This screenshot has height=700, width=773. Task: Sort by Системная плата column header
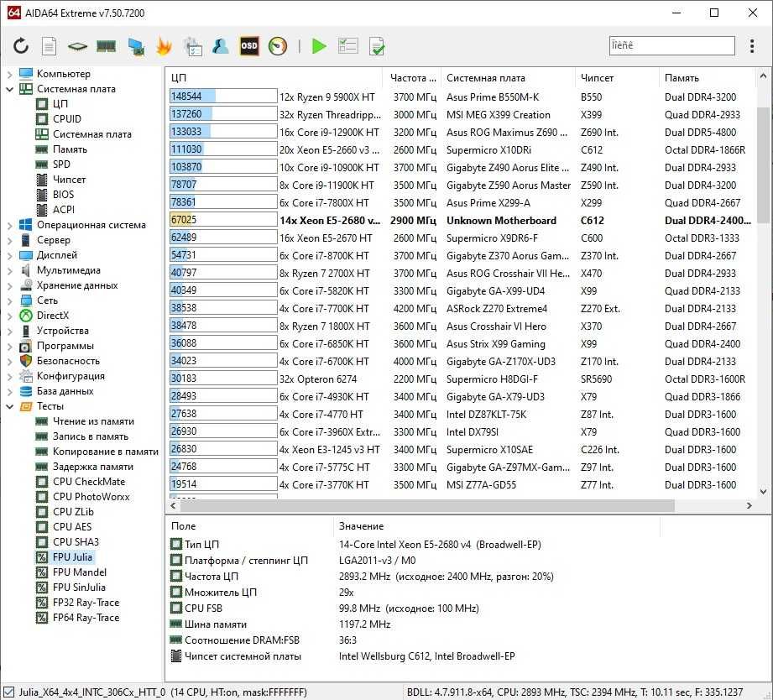coord(508,78)
